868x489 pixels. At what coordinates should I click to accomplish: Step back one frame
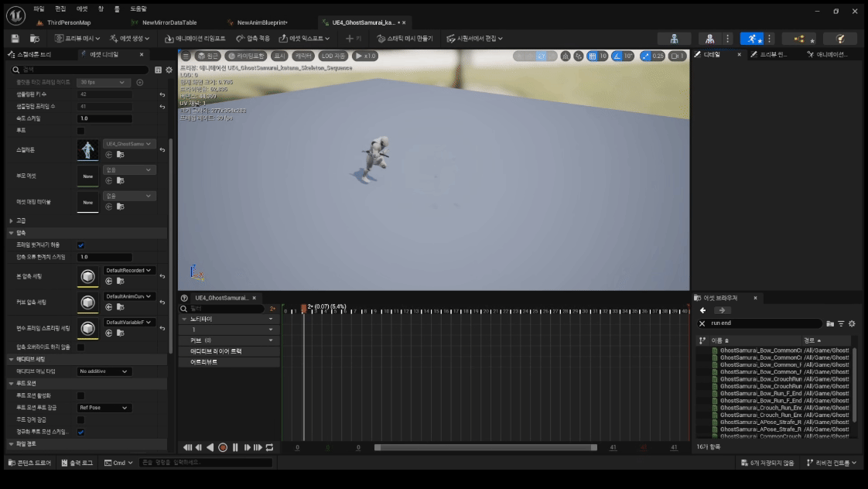point(199,447)
